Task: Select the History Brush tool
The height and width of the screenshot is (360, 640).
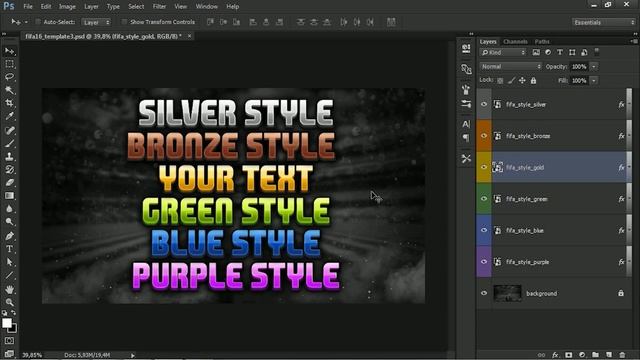Action: [9, 169]
